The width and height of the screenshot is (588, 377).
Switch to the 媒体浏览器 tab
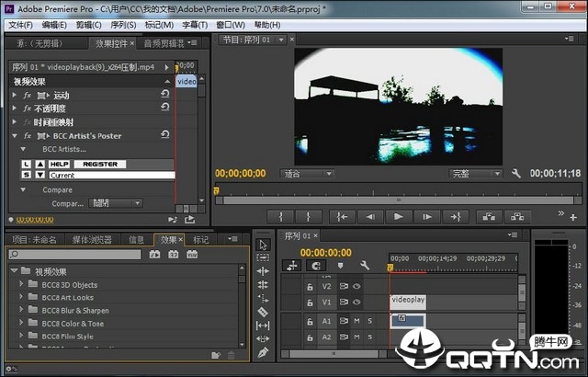(x=93, y=240)
